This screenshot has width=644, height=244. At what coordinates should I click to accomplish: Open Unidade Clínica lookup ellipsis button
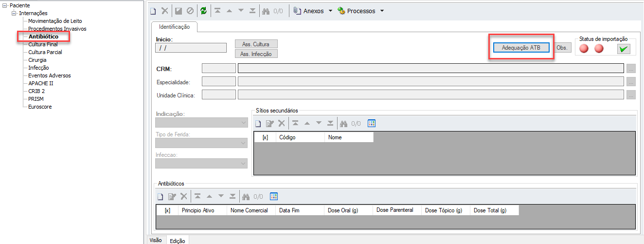(631, 94)
